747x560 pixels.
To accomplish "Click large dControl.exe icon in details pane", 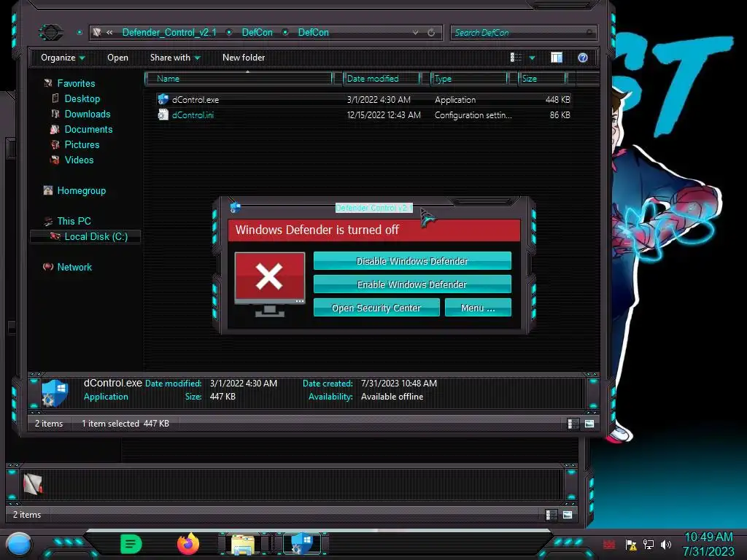I will (x=55, y=393).
